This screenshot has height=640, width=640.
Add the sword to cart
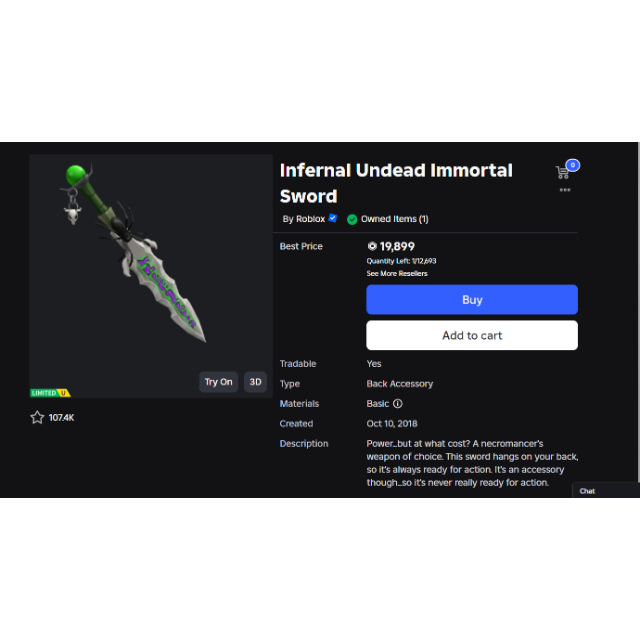tap(472, 335)
